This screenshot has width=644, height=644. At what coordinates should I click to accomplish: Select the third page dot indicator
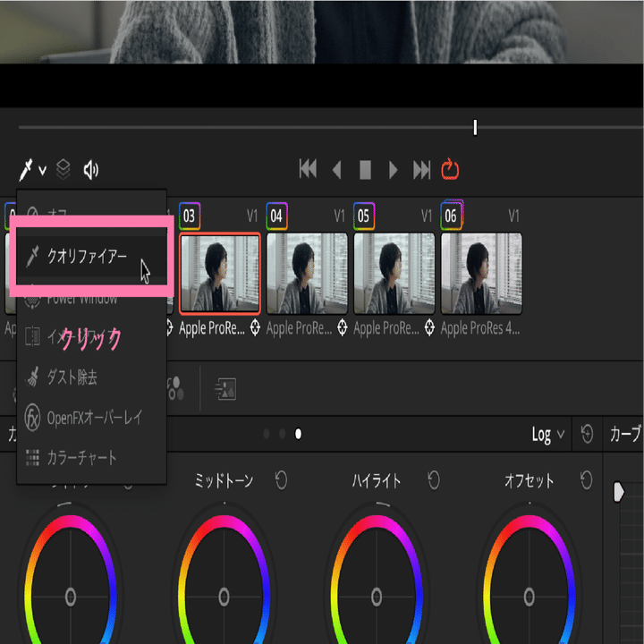click(298, 434)
